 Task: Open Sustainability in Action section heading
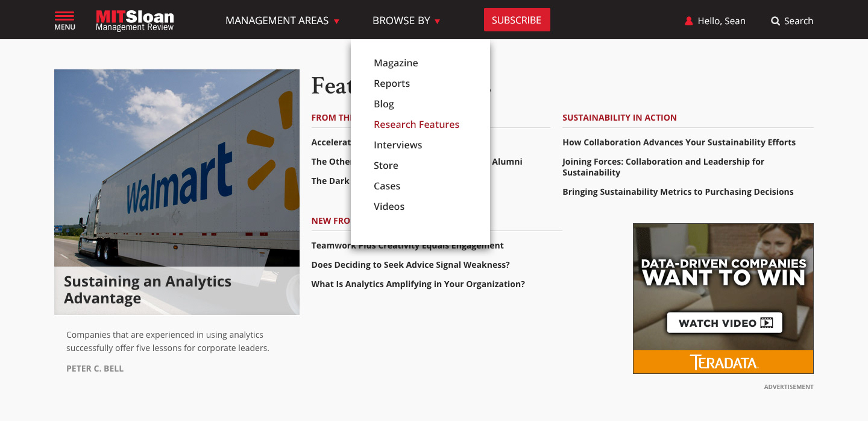pyautogui.click(x=620, y=118)
